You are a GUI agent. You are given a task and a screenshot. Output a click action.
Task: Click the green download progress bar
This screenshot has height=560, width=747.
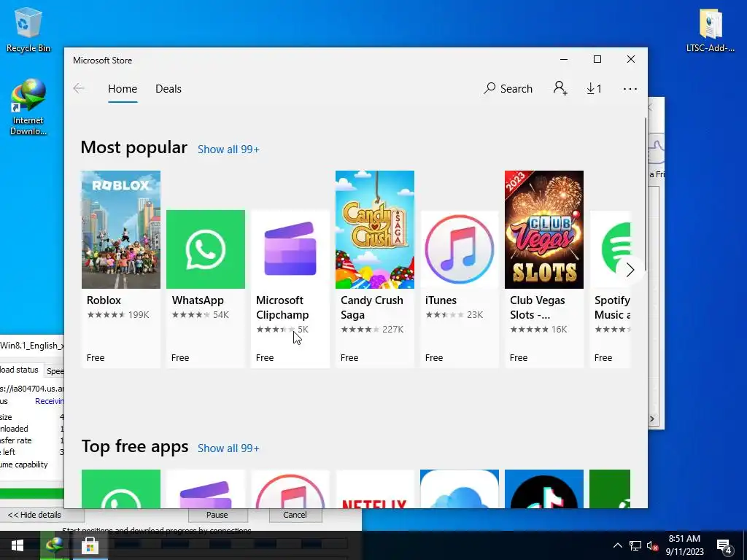point(32,494)
